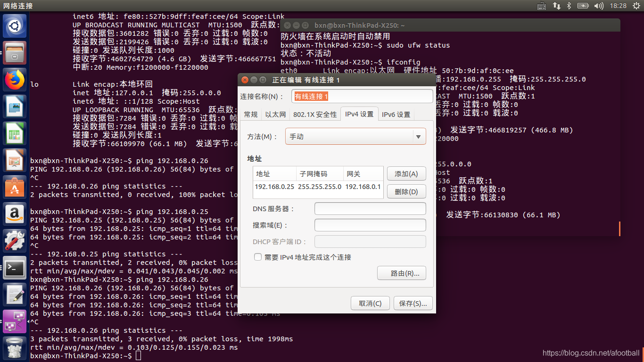Switch to the 以太网 tab
Screen dimensions: 644x362
275,115
